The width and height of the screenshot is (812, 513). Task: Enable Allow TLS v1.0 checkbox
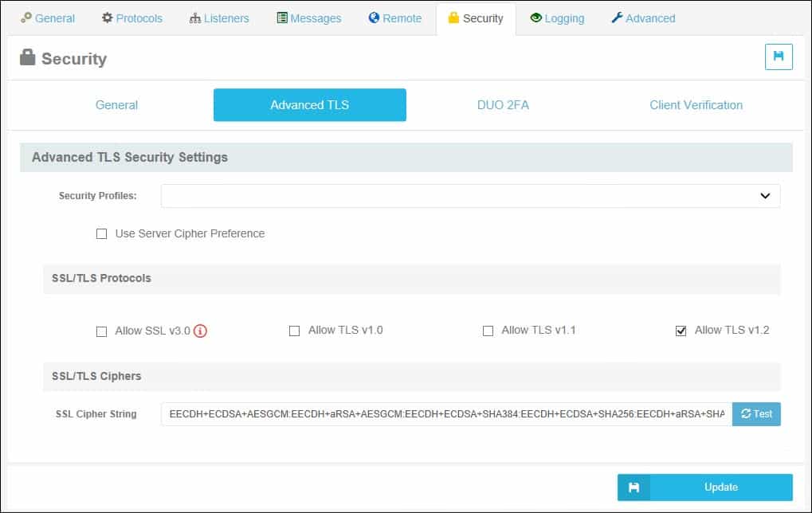pos(294,331)
